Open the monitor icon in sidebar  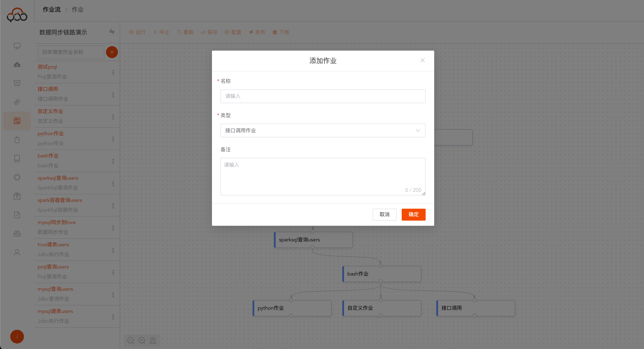click(x=17, y=46)
